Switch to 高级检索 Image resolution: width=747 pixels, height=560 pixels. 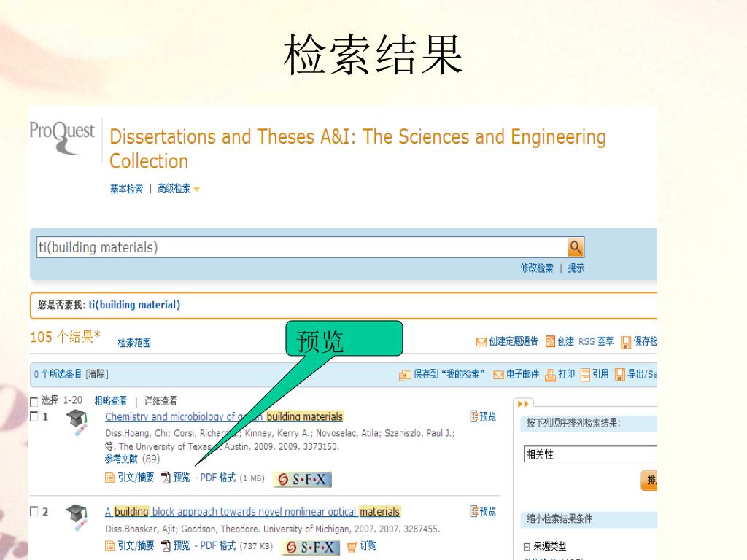click(174, 188)
